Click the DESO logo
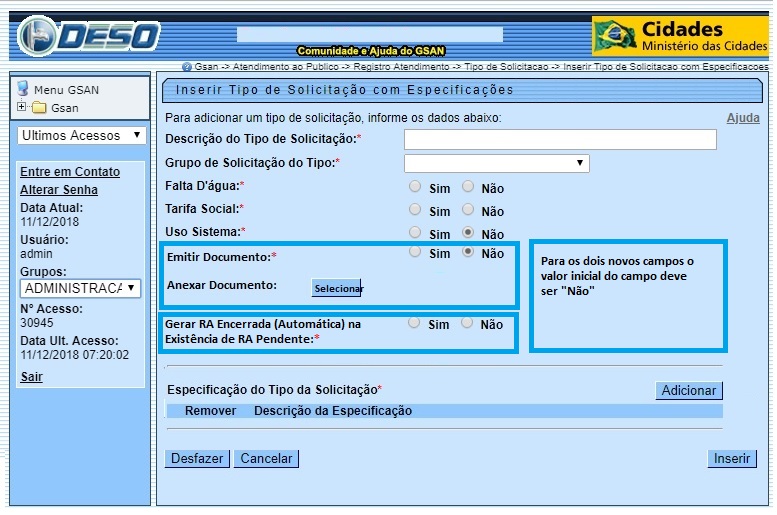The width and height of the screenshot is (777, 515). coord(89,36)
